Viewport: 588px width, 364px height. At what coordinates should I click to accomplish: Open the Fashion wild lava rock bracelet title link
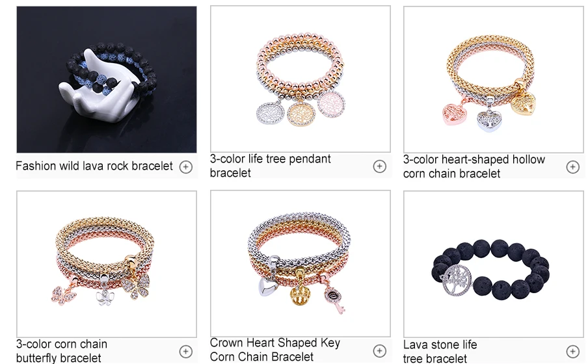(94, 166)
